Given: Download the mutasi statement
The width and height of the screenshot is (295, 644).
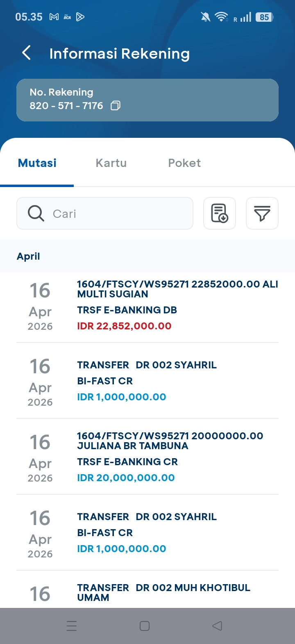Looking at the screenshot, I should click(x=220, y=213).
